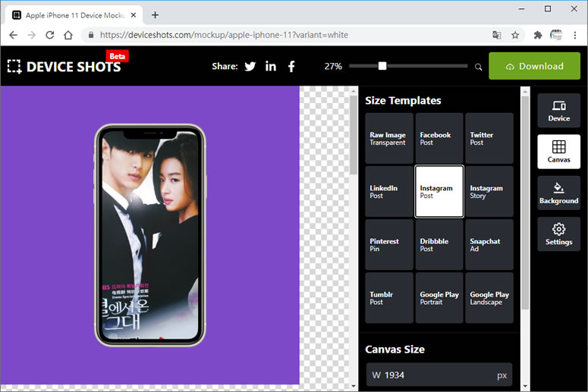Click the Beta badge
Viewport: 588px width, 392px height.
tap(118, 56)
